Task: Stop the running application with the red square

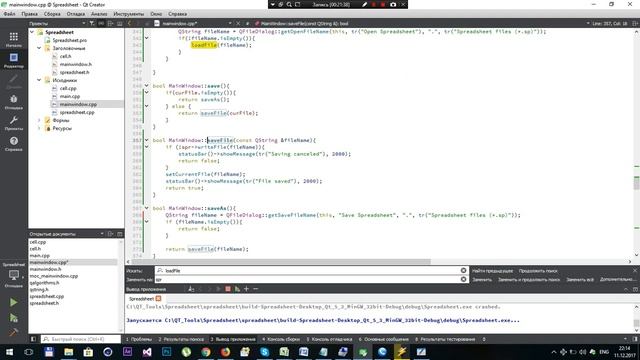Action: (228, 289)
